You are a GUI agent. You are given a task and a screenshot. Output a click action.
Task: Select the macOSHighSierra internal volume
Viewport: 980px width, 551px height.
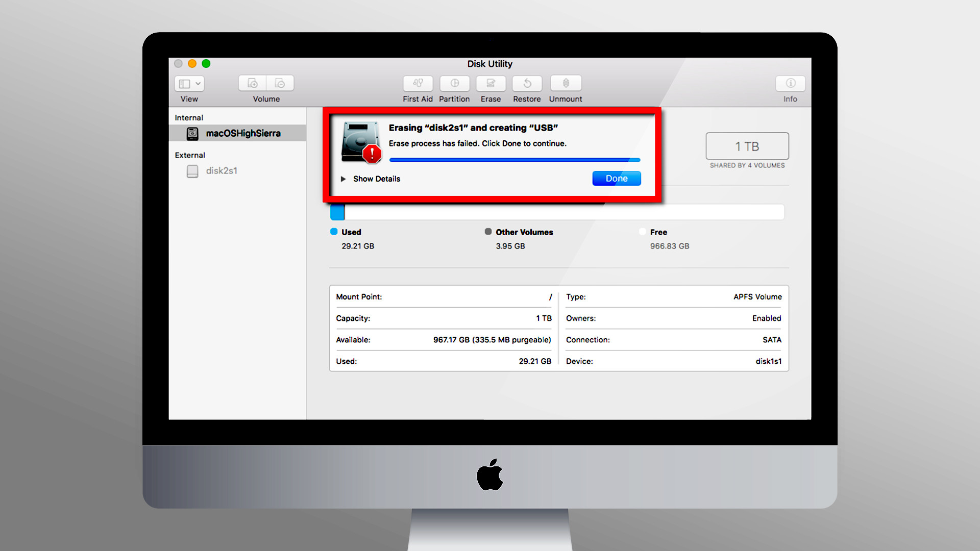(x=243, y=133)
